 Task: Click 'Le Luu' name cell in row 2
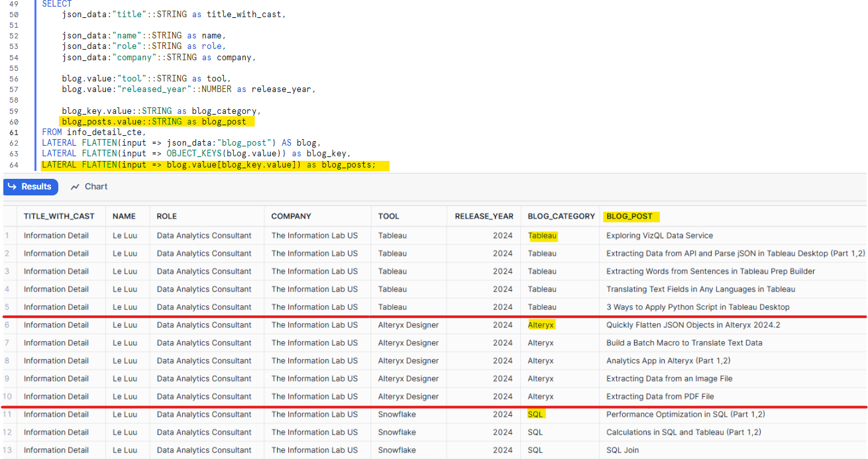(125, 254)
